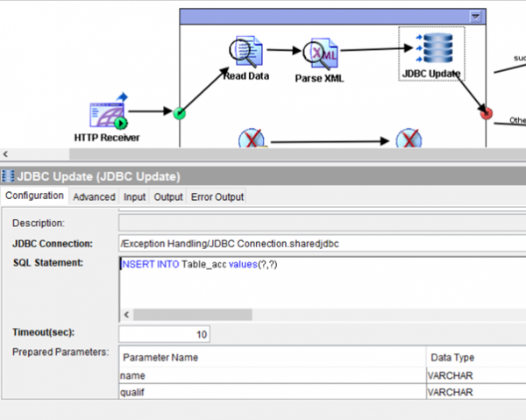Click the red group end node
The height and width of the screenshot is (420, 526).
[487, 113]
